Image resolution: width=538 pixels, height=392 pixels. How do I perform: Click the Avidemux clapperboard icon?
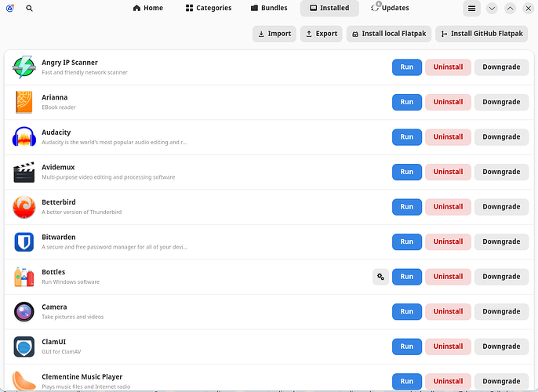click(24, 172)
